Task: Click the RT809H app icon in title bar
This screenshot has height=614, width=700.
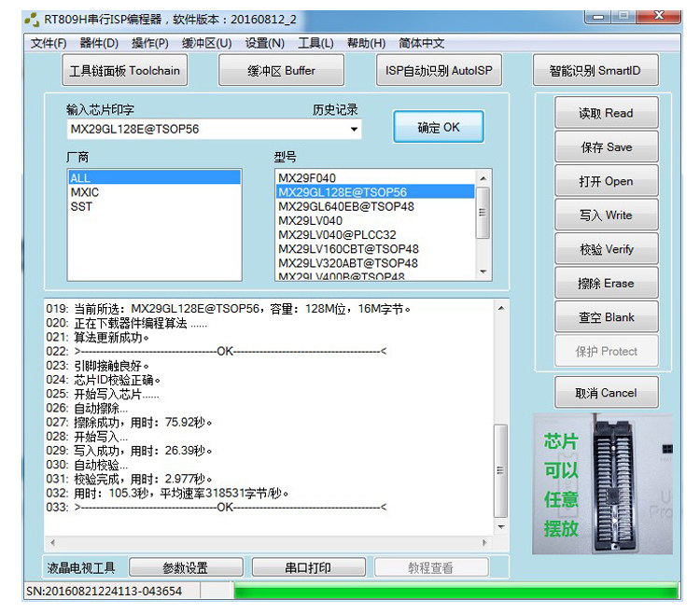Action: coord(32,20)
